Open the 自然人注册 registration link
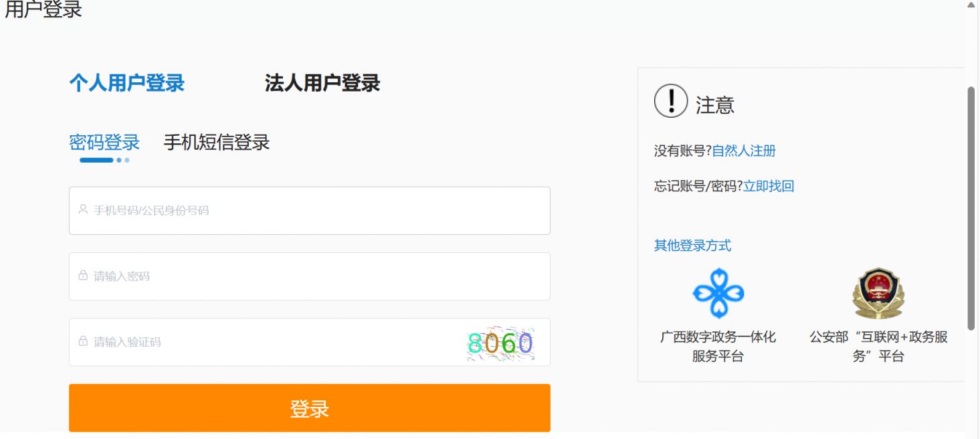The image size is (980, 439). click(x=743, y=151)
